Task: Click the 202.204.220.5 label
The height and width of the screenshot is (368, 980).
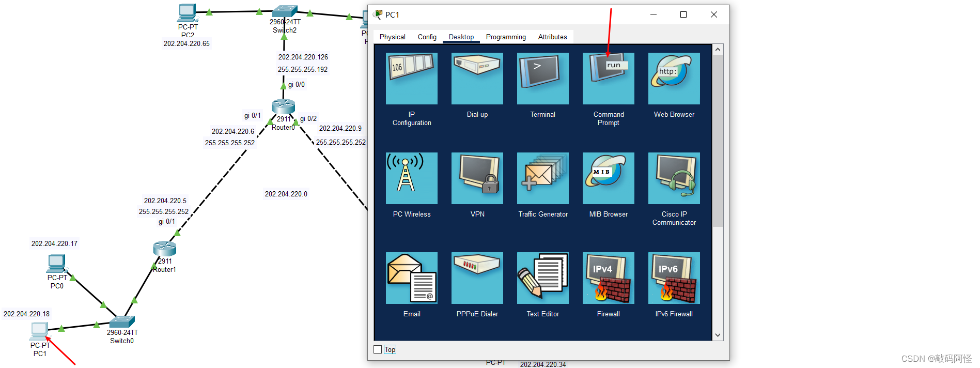Action: tap(165, 201)
